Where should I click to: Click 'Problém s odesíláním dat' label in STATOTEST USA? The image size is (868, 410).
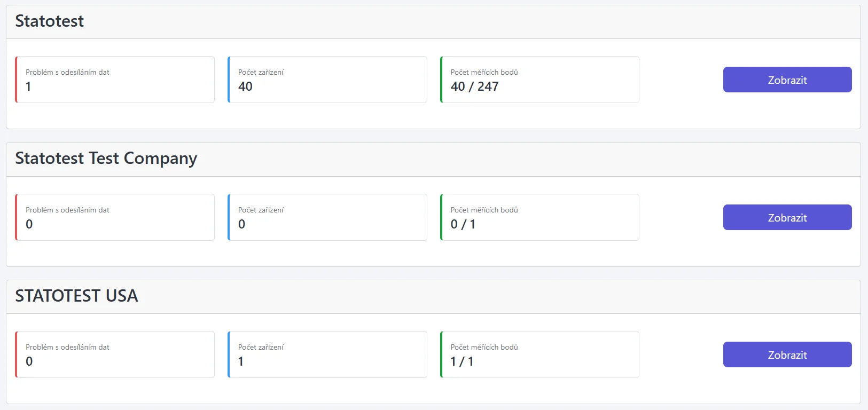point(67,347)
